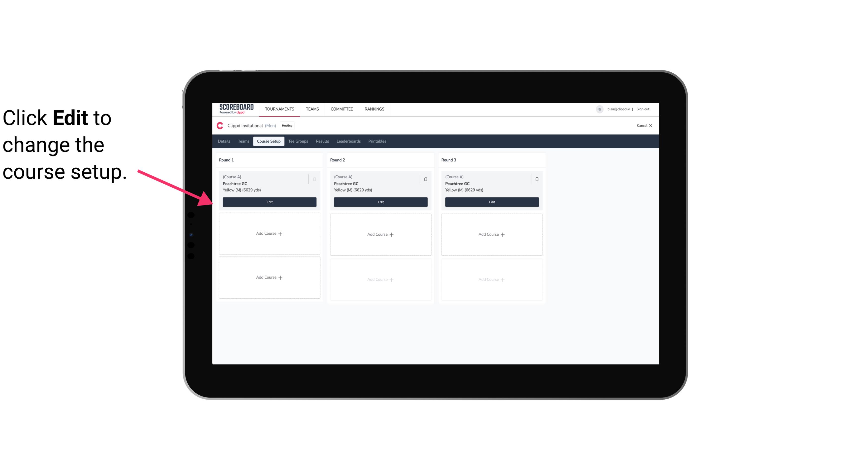Open the Results tab
Viewport: 868px width, 467px height.
[322, 141]
